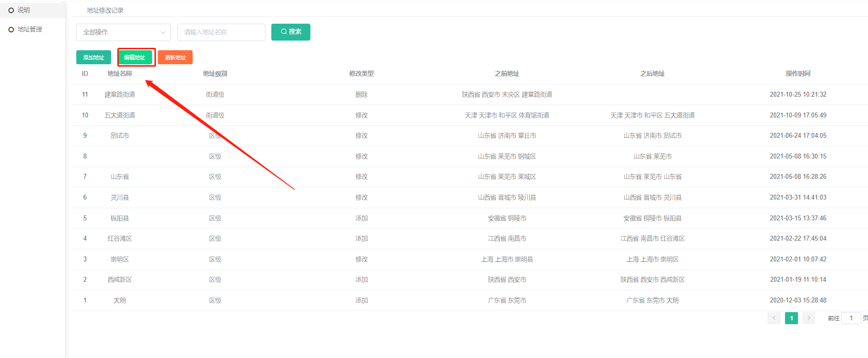Click the magnifier icon in search button
The width and height of the screenshot is (868, 358).
[284, 31]
